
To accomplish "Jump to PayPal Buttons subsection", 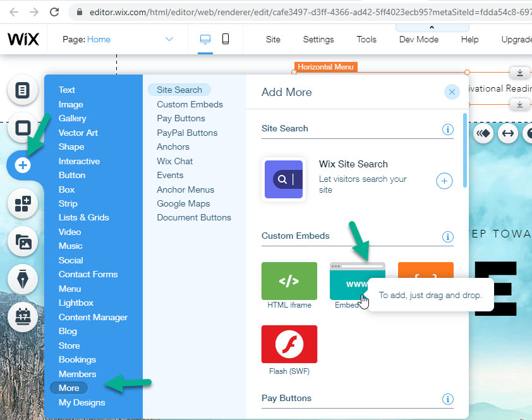I will coord(187,133).
